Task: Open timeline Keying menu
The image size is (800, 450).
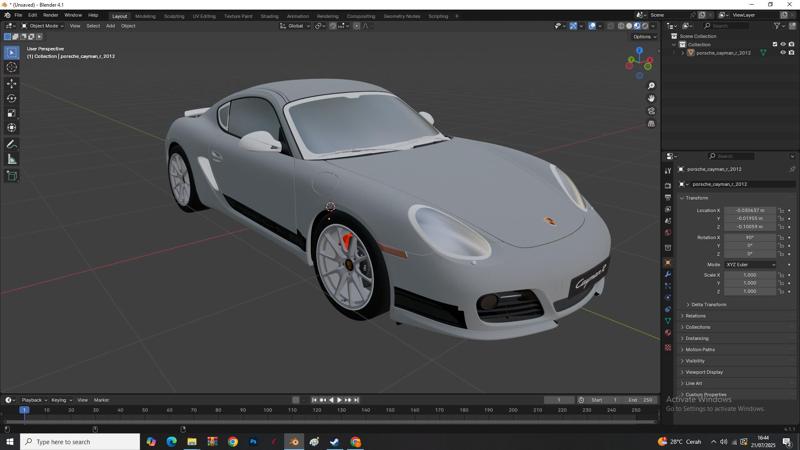Action: point(61,400)
